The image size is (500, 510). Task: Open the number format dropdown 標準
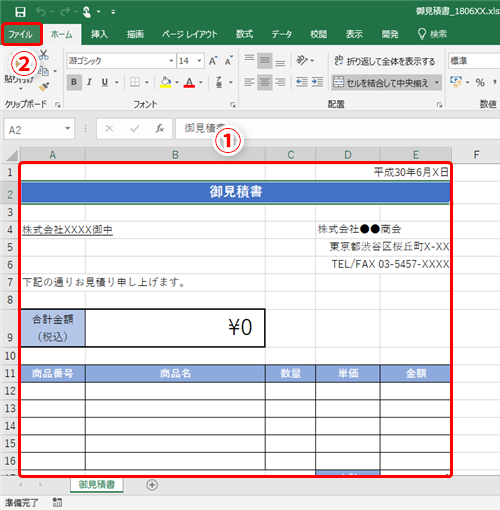click(473, 61)
